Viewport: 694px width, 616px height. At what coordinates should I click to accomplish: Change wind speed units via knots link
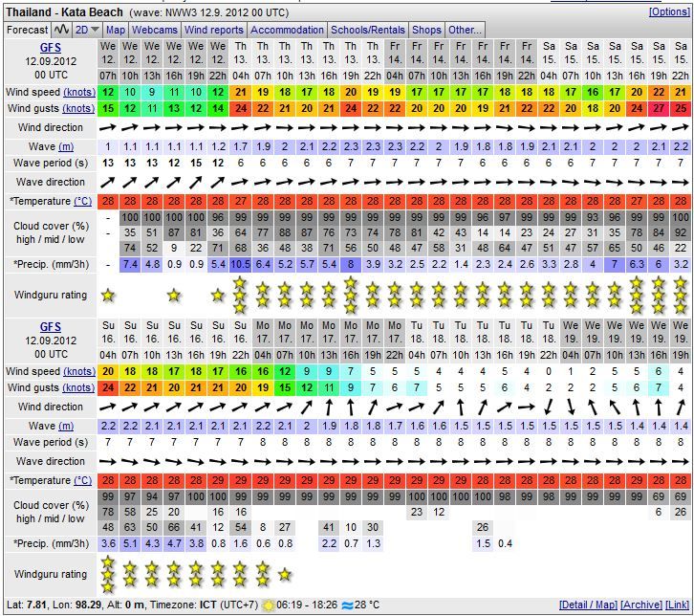coord(79,92)
